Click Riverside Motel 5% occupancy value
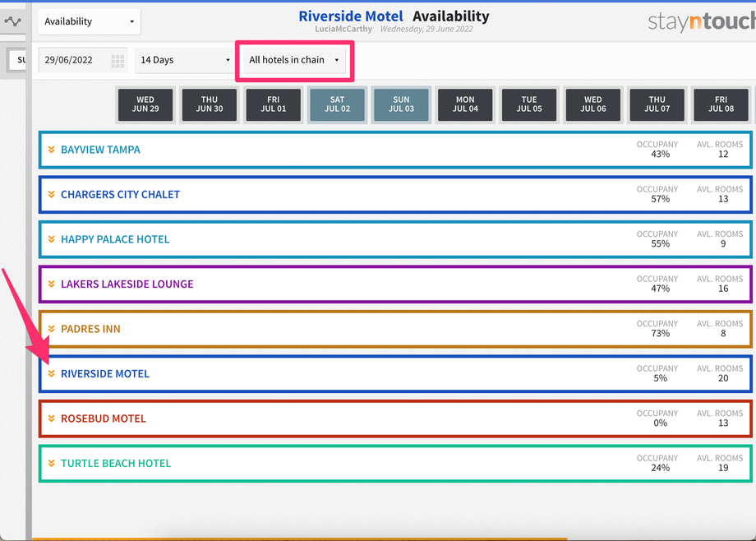756x541 pixels. pyautogui.click(x=660, y=378)
